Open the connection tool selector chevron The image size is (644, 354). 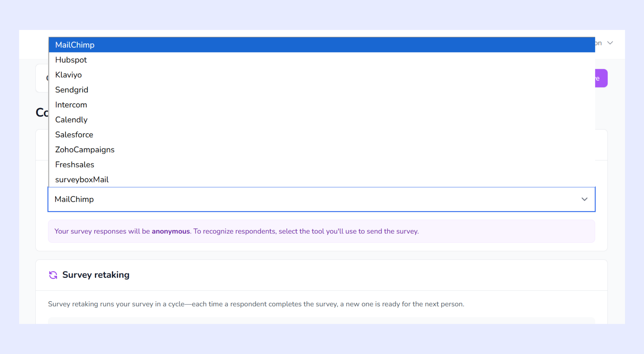tap(584, 199)
